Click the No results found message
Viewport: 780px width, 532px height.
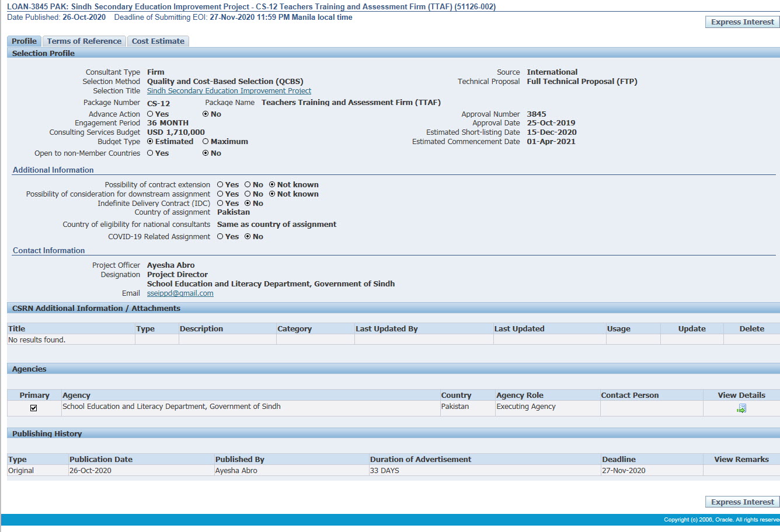click(x=37, y=340)
